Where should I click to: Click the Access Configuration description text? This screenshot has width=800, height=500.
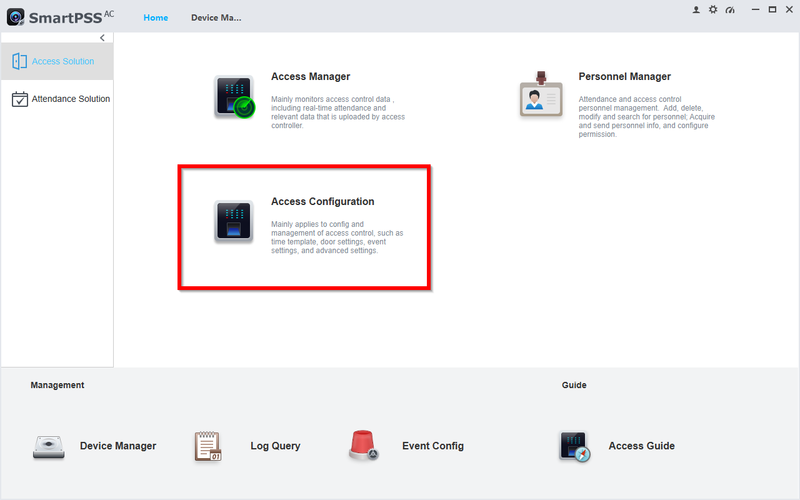pos(337,237)
